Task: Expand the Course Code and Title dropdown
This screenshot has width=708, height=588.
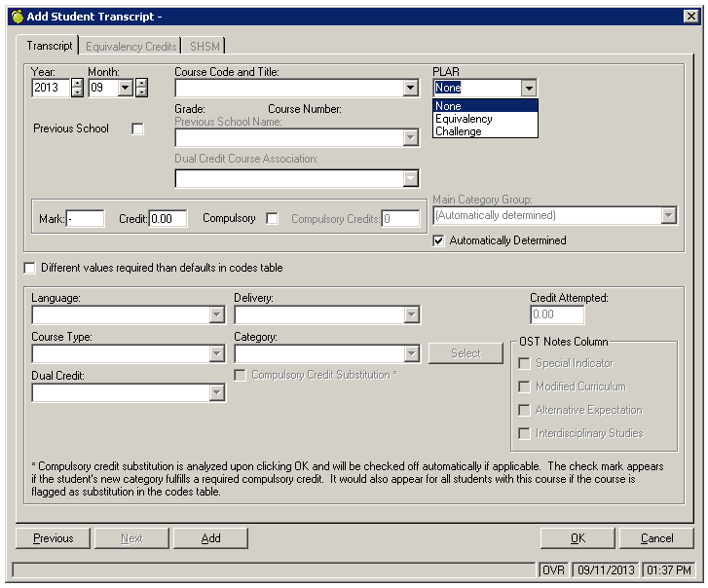Action: tap(410, 88)
